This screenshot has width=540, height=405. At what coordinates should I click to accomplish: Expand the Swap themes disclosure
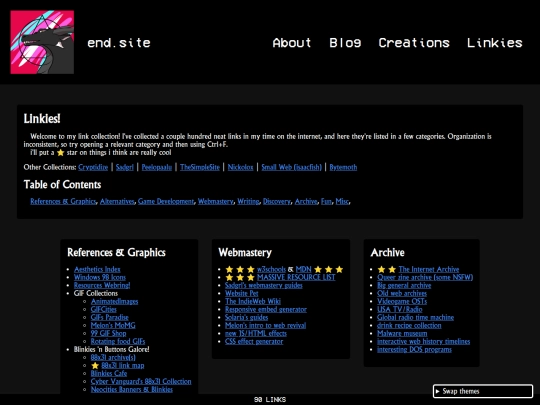point(483,391)
